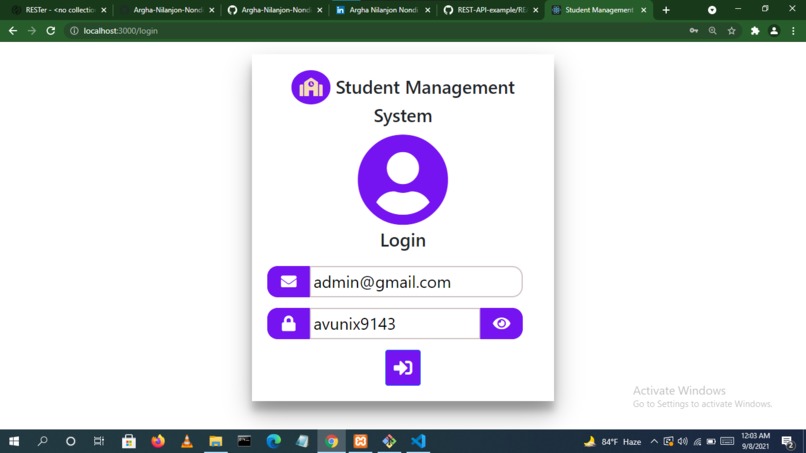806x453 pixels.
Task: Open the terminal window on taskbar
Action: (x=244, y=441)
